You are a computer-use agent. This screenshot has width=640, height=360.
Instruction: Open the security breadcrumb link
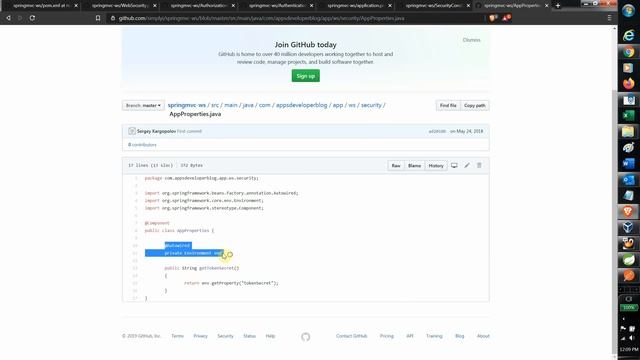pos(371,105)
